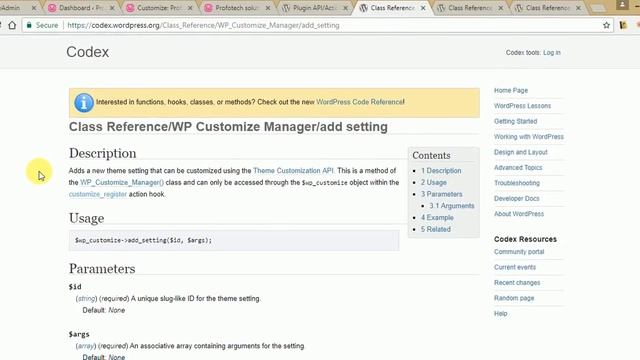
Task: Close the Profotech solutions tab
Action: (x=268, y=8)
